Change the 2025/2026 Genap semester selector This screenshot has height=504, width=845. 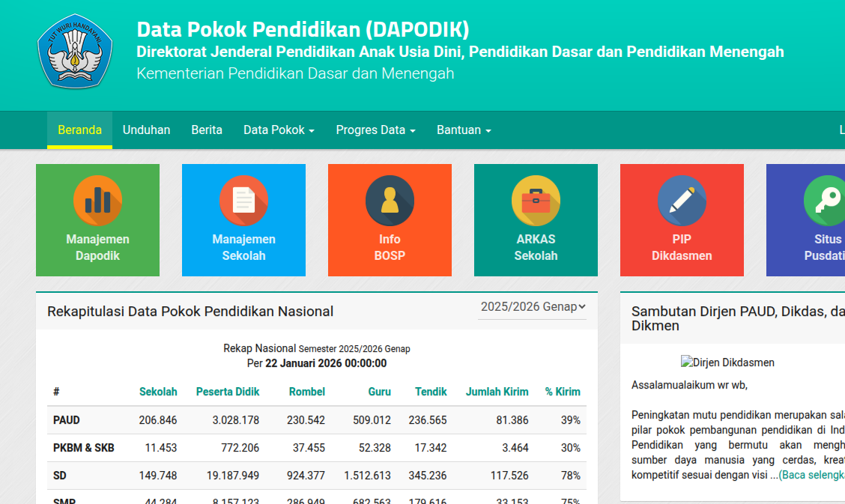pyautogui.click(x=532, y=307)
